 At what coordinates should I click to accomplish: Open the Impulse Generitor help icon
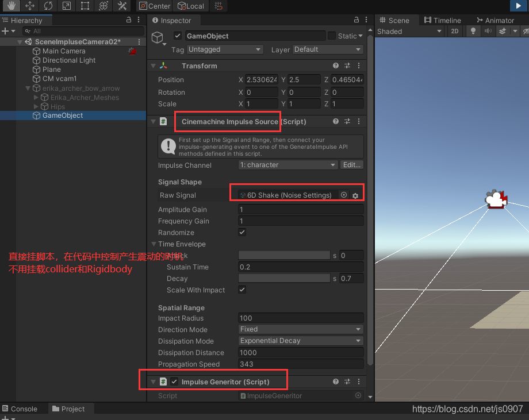tap(336, 382)
